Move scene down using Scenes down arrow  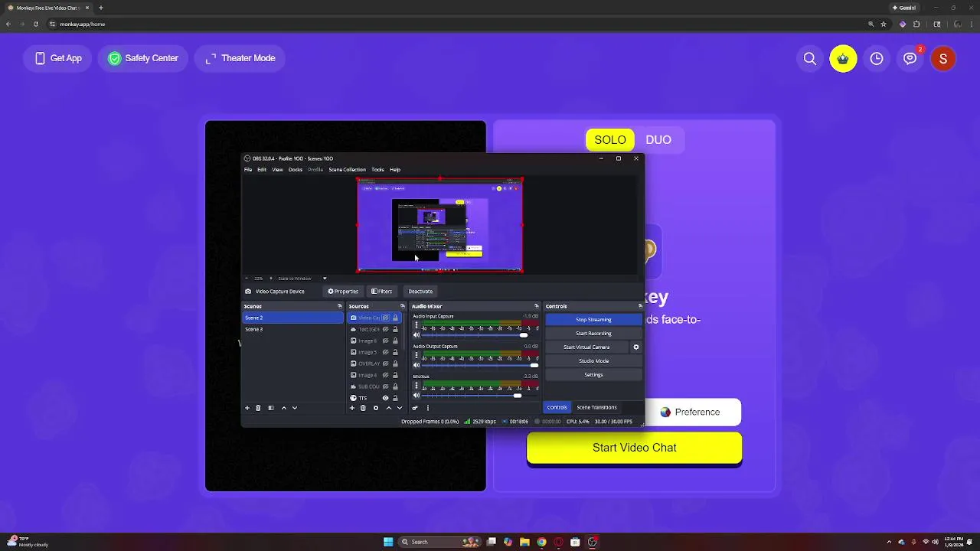click(x=295, y=408)
